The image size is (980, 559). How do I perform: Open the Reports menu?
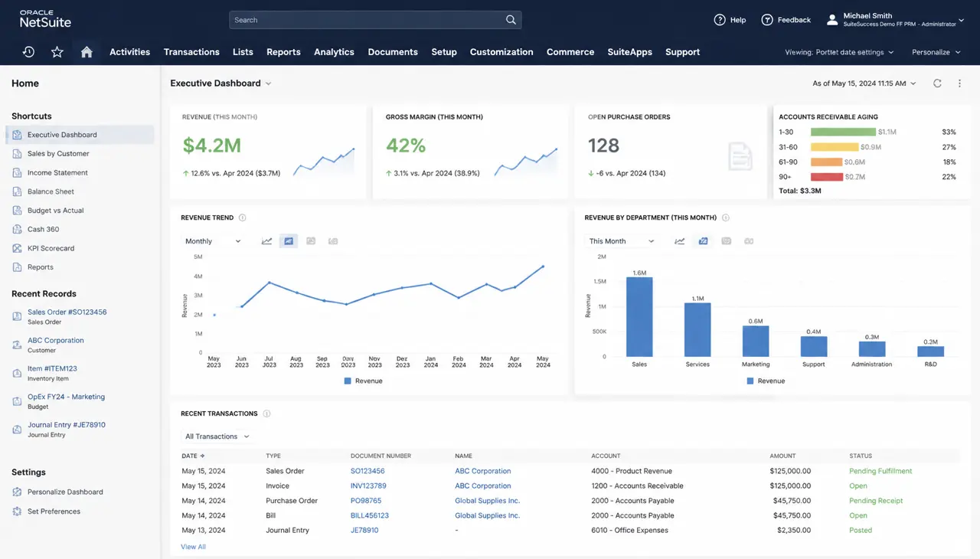(x=283, y=52)
